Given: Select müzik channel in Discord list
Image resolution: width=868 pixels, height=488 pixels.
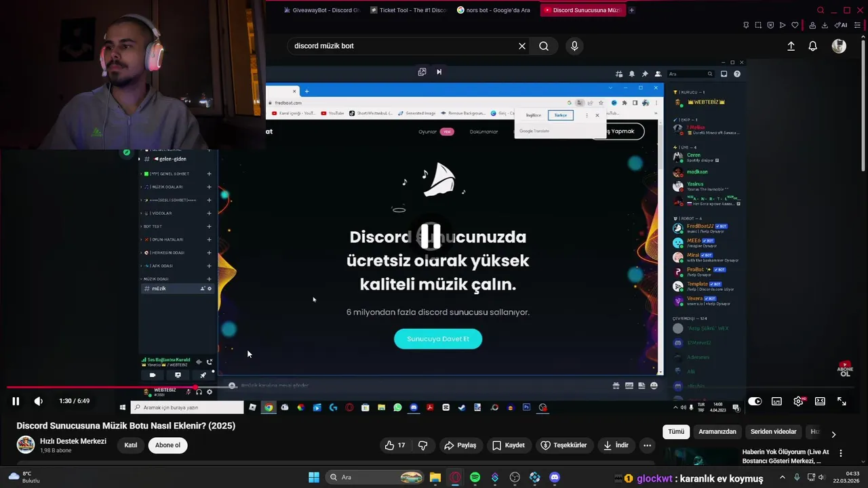Looking at the screenshot, I should (x=177, y=289).
